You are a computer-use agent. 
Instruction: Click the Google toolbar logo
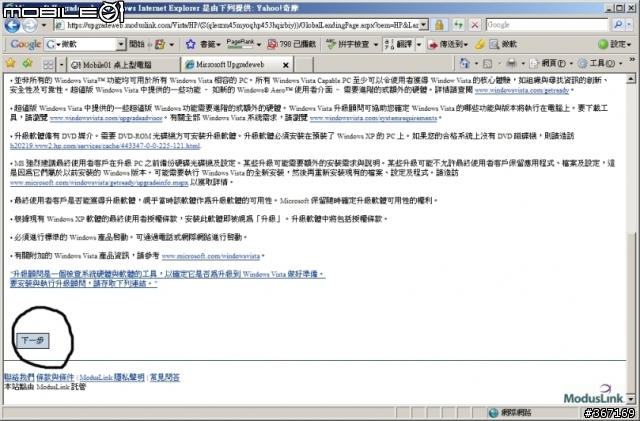pyautogui.click(x=25, y=44)
